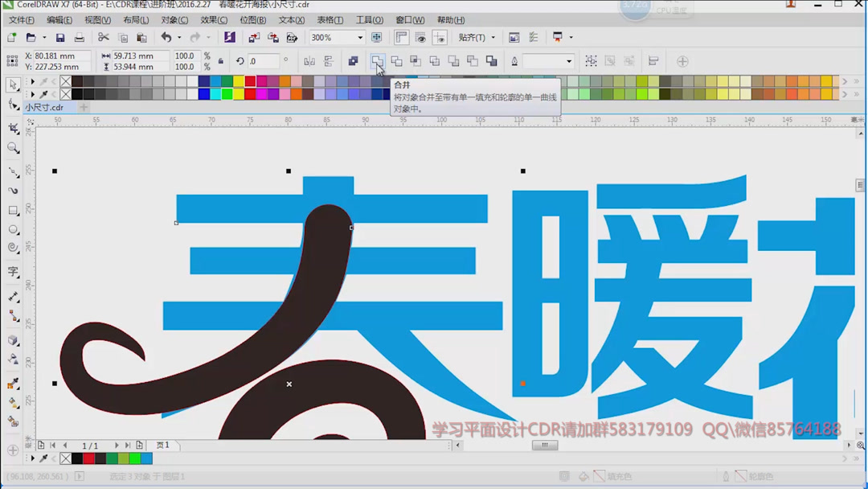Select the Ellipse tool

(13, 230)
